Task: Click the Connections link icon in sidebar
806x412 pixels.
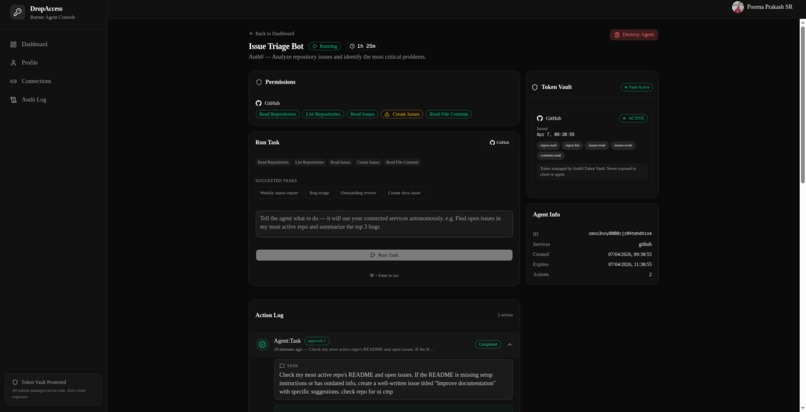Action: [13, 81]
